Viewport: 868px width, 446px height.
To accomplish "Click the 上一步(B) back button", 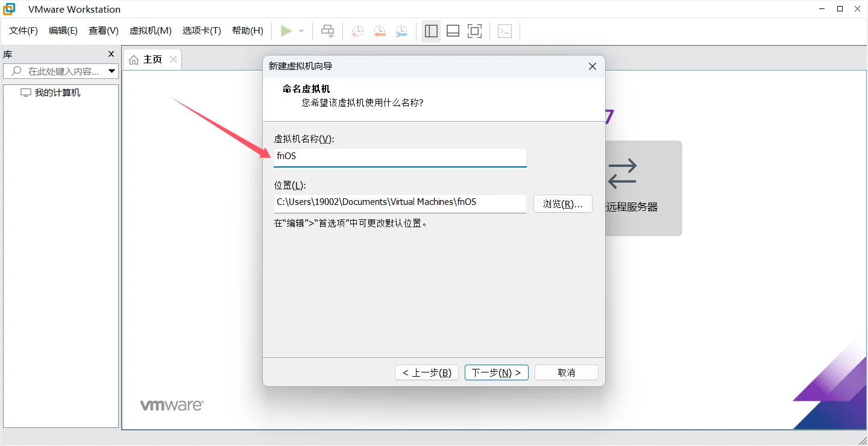I will [427, 372].
